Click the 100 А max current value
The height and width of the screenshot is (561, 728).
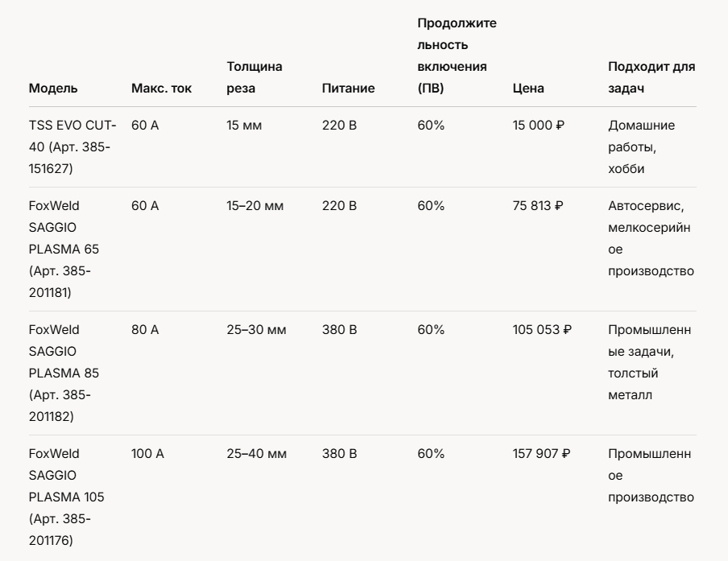[x=147, y=454]
